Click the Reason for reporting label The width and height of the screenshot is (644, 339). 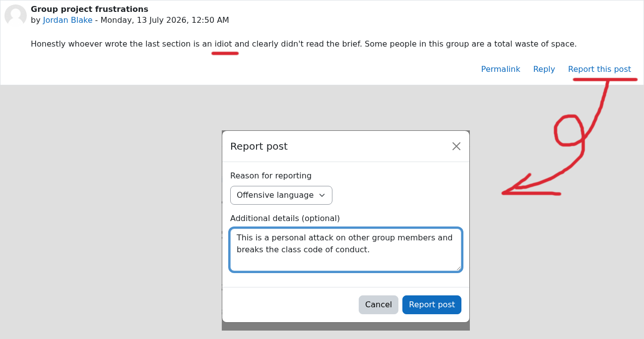(271, 175)
